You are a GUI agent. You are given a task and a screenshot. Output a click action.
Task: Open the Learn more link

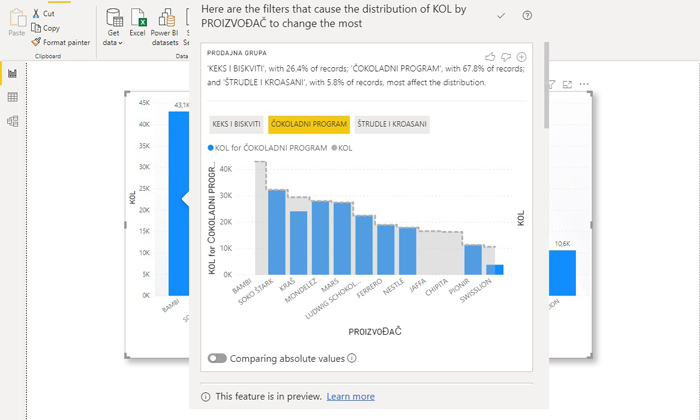click(x=350, y=396)
